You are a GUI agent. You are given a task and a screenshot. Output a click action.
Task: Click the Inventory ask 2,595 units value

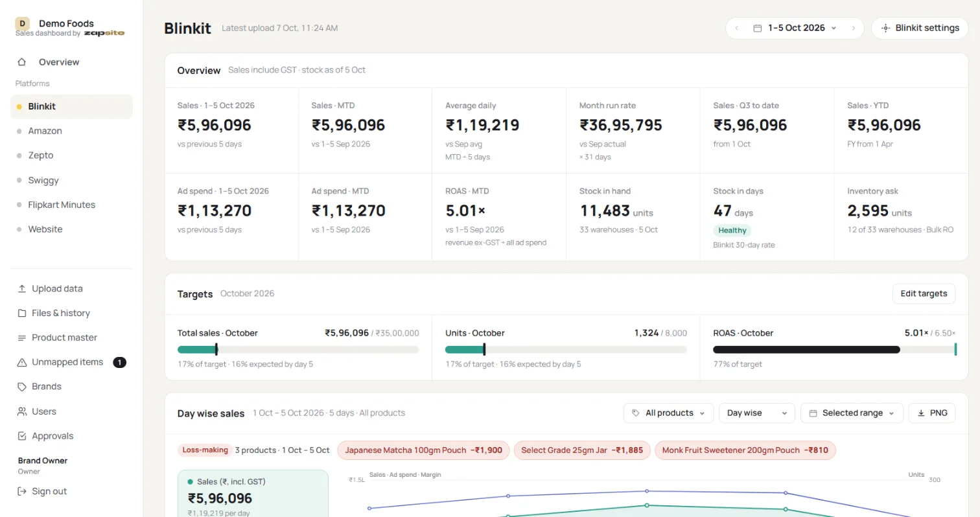(880, 211)
